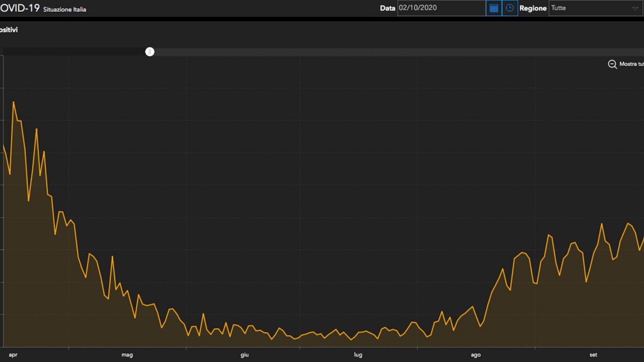Click the Regione label

coord(533,9)
